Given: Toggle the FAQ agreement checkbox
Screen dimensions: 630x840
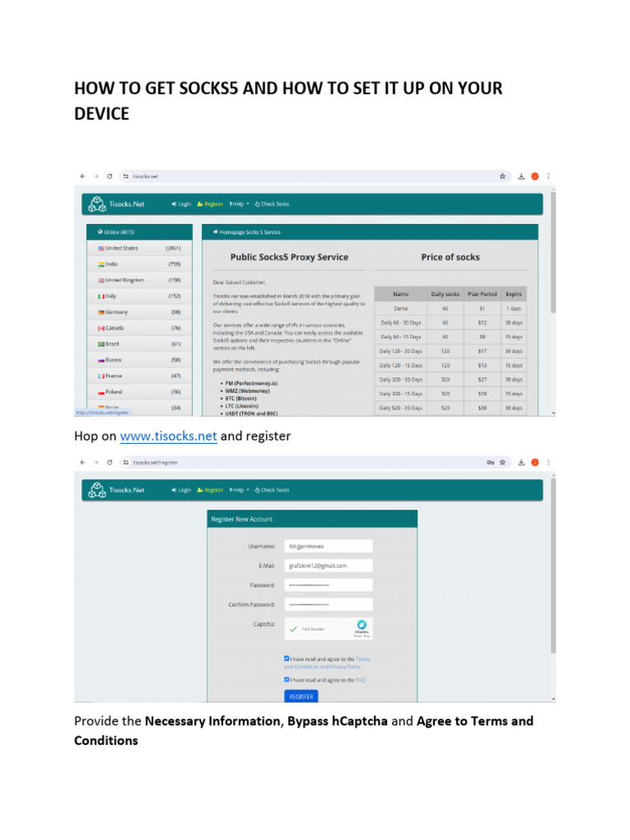Looking at the screenshot, I should pyautogui.click(x=286, y=679).
